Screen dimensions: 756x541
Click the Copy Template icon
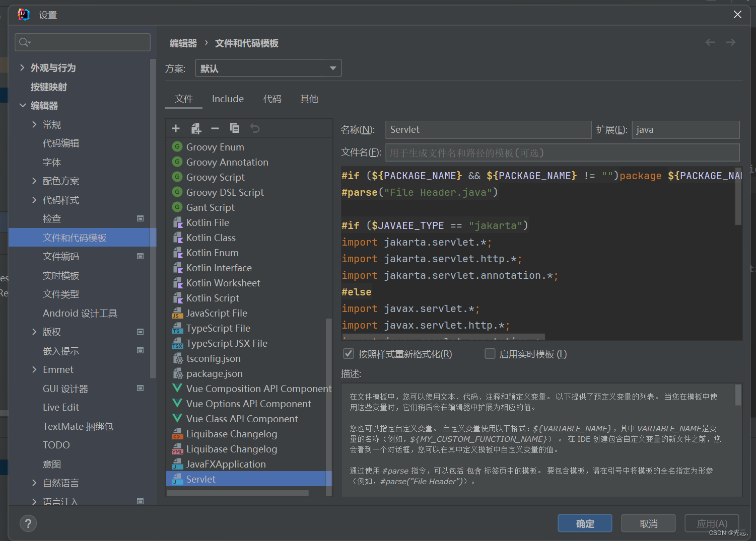tap(235, 128)
